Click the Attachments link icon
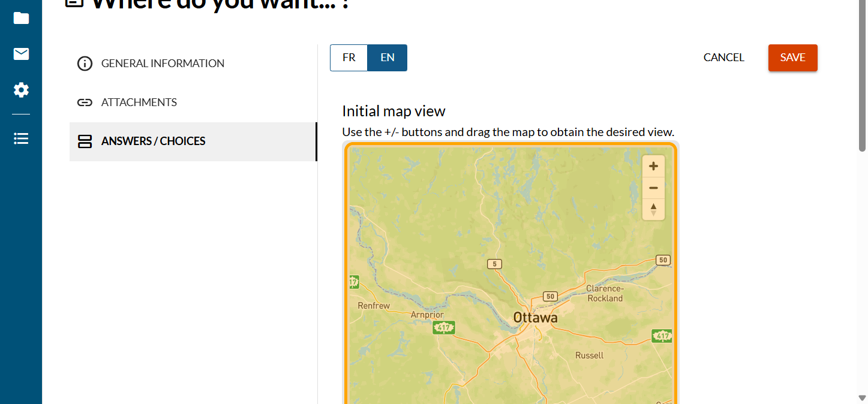Image resolution: width=868 pixels, height=404 pixels. click(85, 102)
